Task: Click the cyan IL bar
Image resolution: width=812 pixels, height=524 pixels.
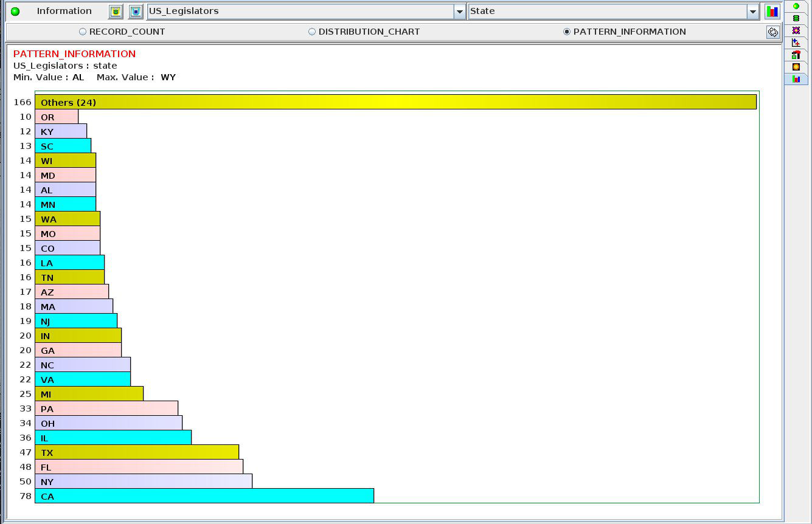Action: pyautogui.click(x=113, y=438)
